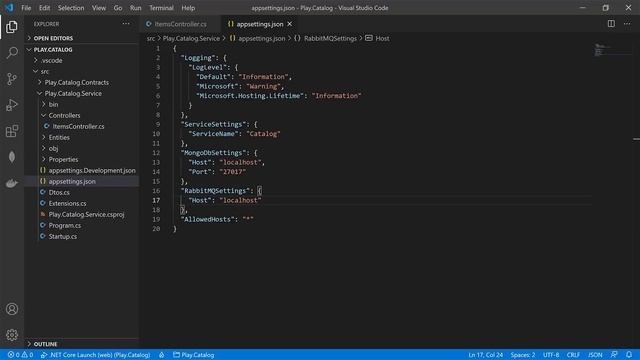The width and height of the screenshot is (640, 360).
Task: Expand the Play.Catalog.Contracts folder
Action: [x=82, y=82]
